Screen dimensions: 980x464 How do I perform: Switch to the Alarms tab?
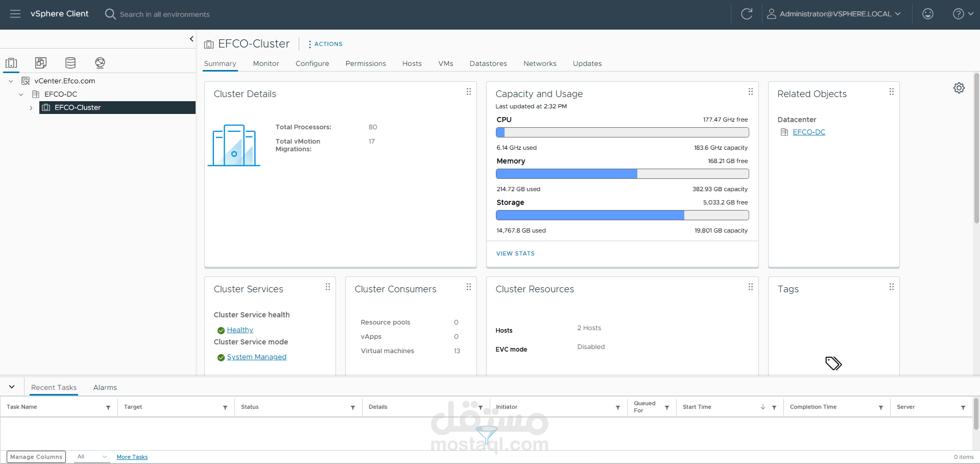coord(105,387)
